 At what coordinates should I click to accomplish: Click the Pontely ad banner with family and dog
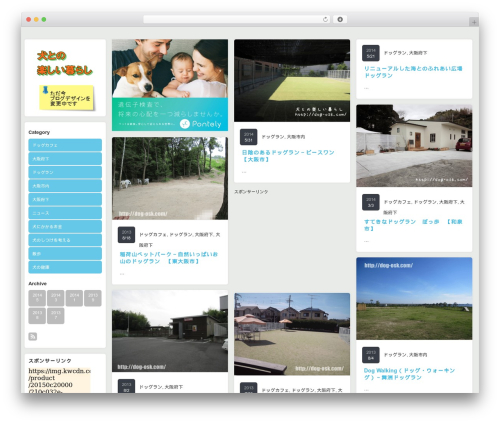(170, 85)
